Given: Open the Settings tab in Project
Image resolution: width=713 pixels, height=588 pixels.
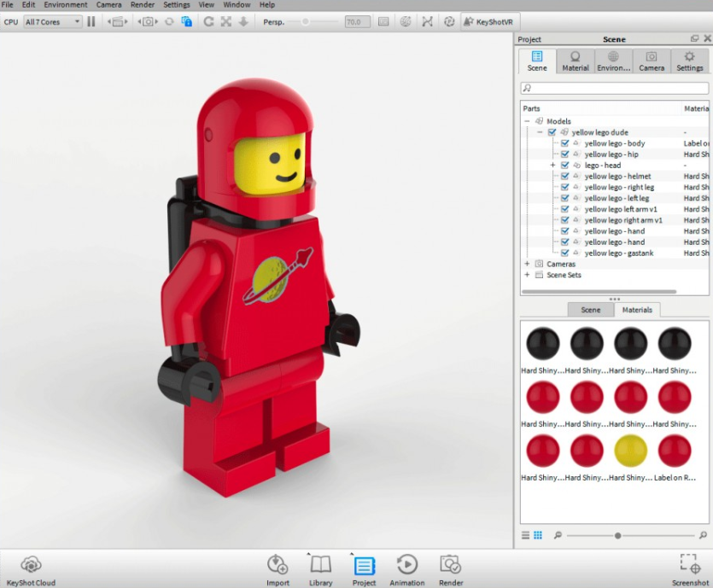Looking at the screenshot, I should (x=690, y=61).
